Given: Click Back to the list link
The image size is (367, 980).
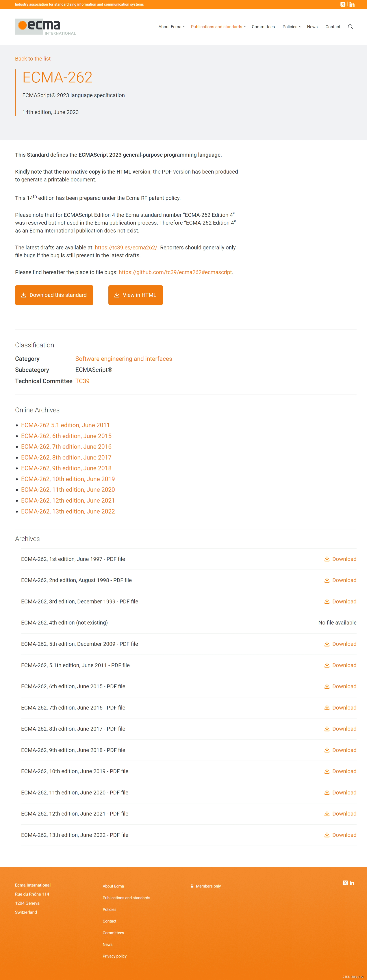Looking at the screenshot, I should tap(33, 59).
